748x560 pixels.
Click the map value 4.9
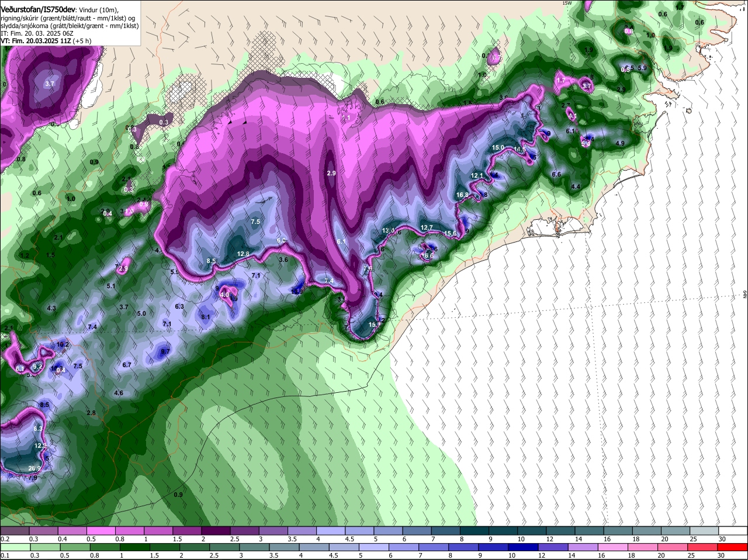[621, 143]
